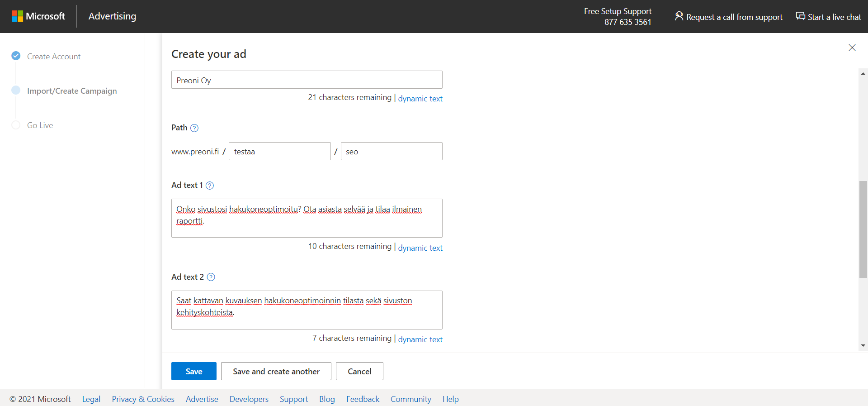Open Help footer link
The height and width of the screenshot is (406, 868).
[x=451, y=399]
